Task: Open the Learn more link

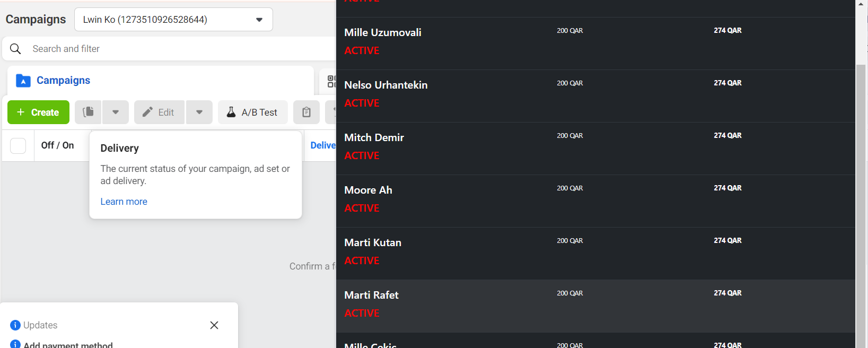Action: 124,202
